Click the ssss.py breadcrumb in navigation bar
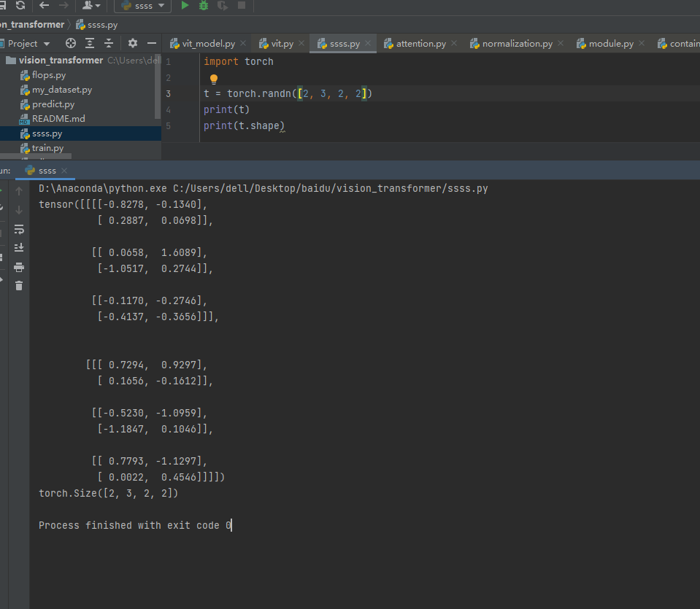This screenshot has height=609, width=700. point(97,25)
